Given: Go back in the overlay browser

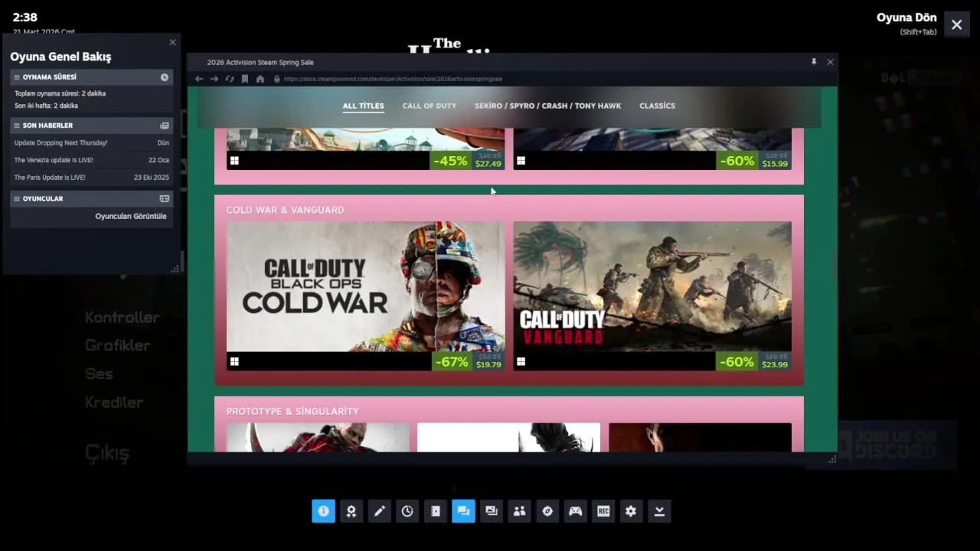Looking at the screenshot, I should pos(199,79).
